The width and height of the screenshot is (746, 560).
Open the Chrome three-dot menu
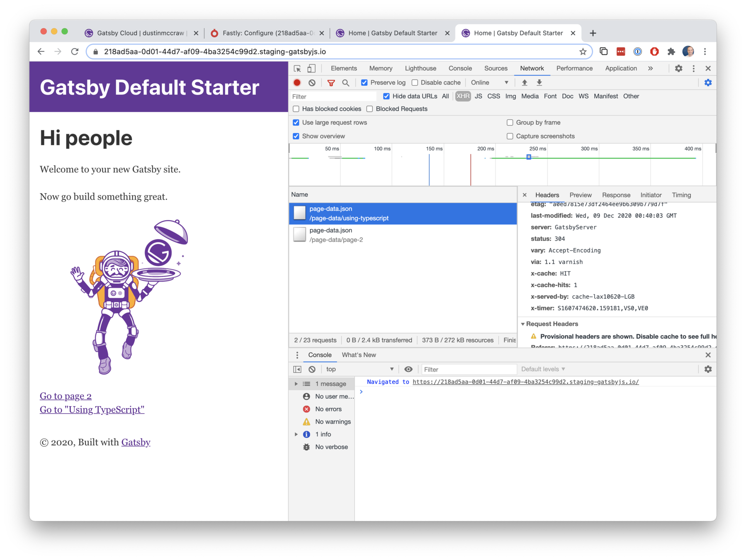pyautogui.click(x=705, y=52)
